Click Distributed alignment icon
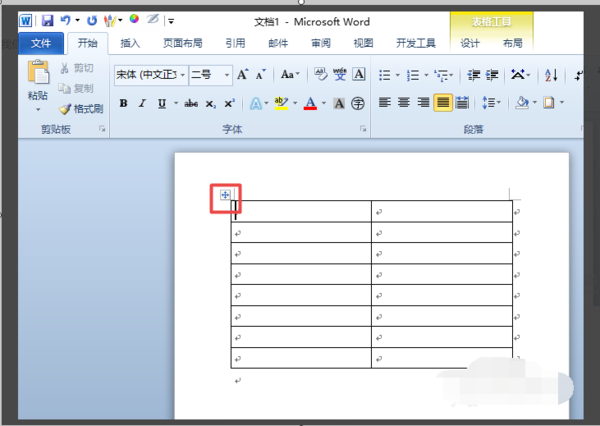 click(462, 103)
